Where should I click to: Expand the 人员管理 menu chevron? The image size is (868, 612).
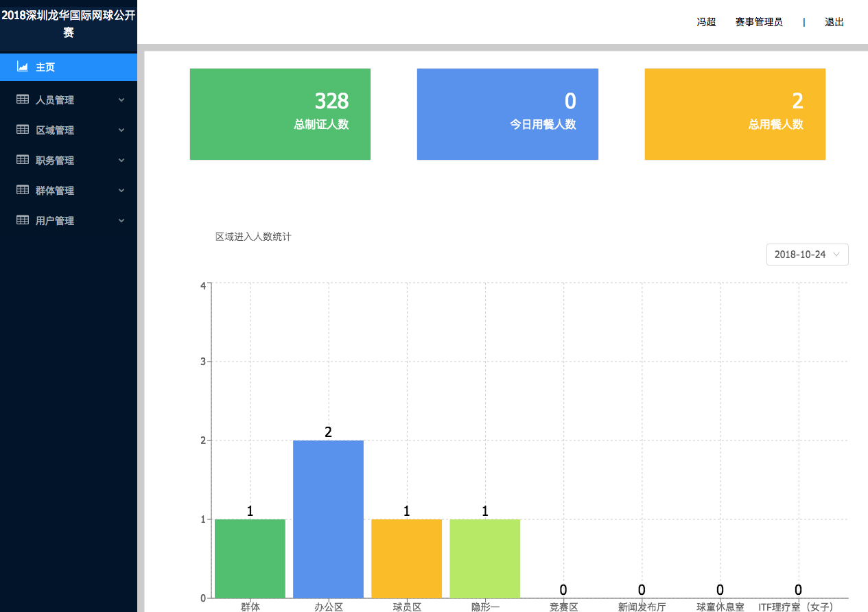coord(121,100)
